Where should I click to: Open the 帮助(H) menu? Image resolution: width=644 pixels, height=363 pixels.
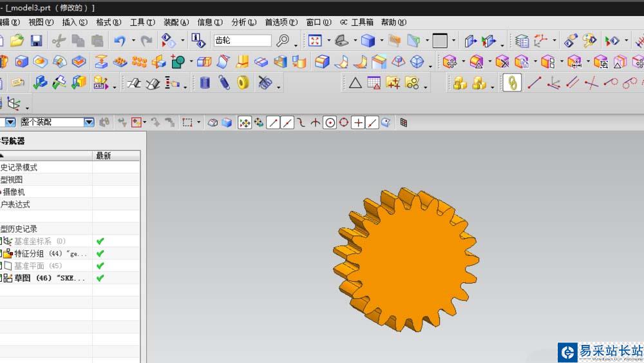point(393,22)
